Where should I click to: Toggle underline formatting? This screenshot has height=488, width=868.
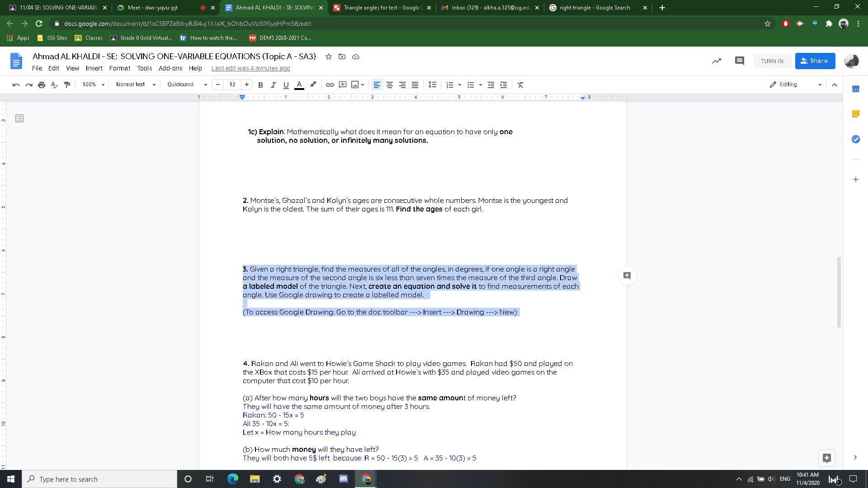pyautogui.click(x=286, y=85)
